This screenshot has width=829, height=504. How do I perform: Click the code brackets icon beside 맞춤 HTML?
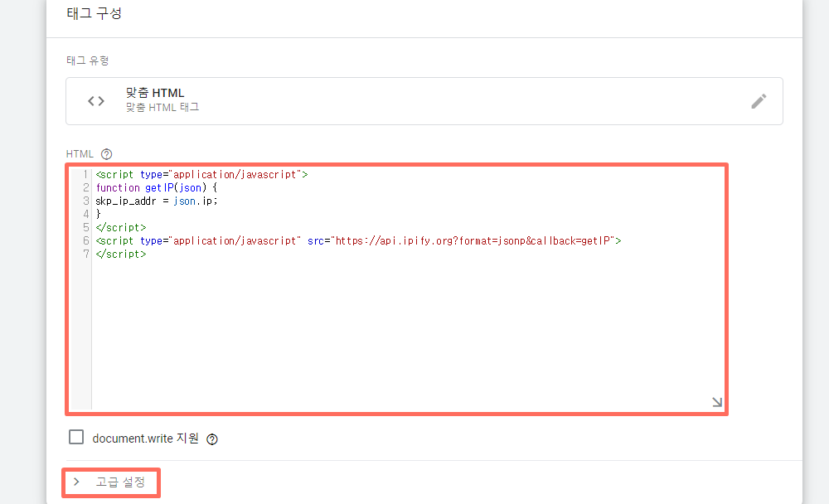(x=95, y=101)
